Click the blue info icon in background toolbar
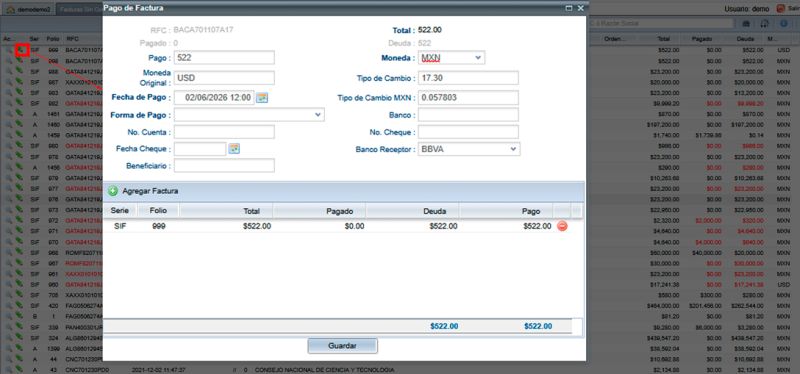Image resolution: width=800 pixels, height=374 pixels. [x=784, y=23]
